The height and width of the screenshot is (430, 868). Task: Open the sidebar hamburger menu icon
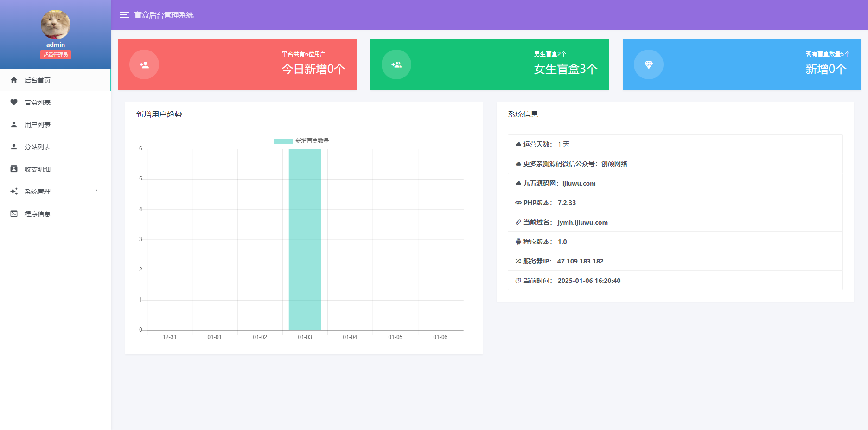click(x=123, y=15)
